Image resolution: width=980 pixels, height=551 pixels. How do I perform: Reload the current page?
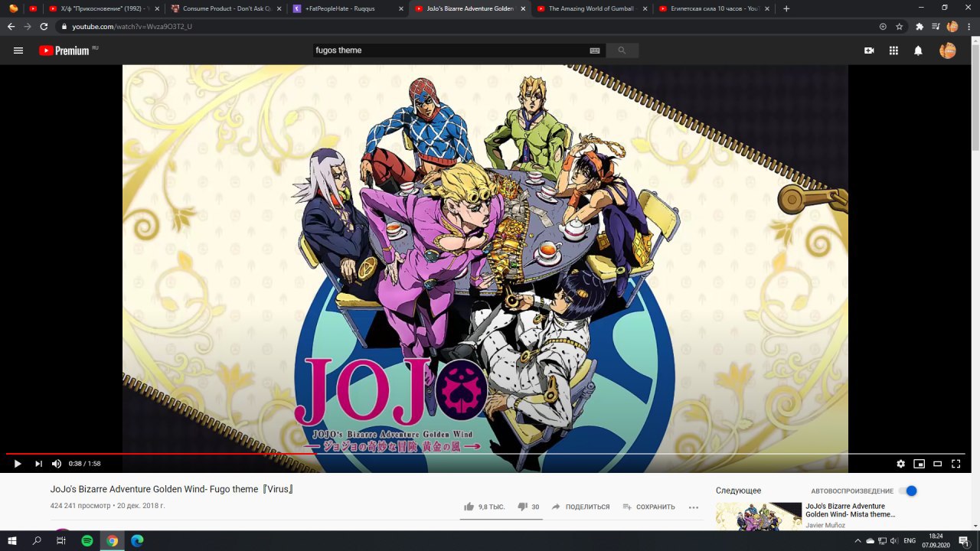point(44,26)
